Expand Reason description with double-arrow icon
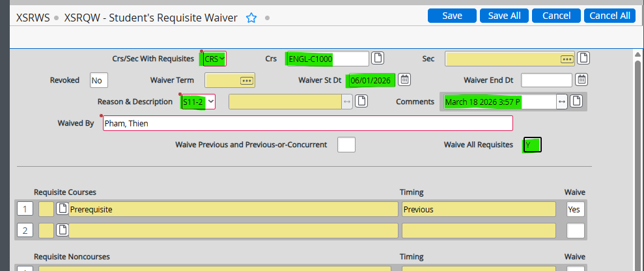The width and height of the screenshot is (644, 271). tap(347, 102)
